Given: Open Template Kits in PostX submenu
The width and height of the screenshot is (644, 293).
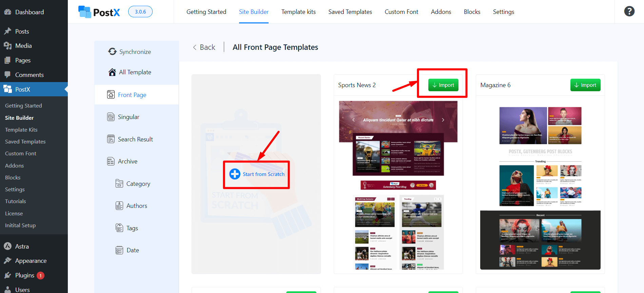Looking at the screenshot, I should (x=21, y=130).
